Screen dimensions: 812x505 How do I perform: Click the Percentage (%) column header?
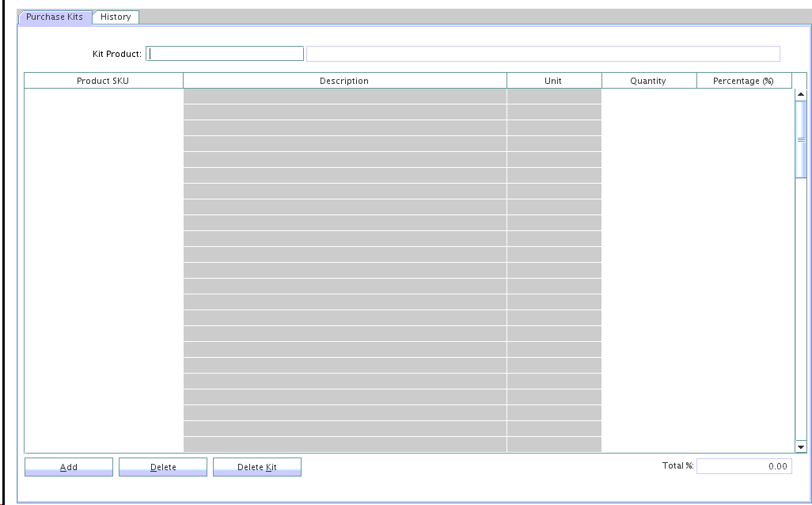[x=743, y=81]
